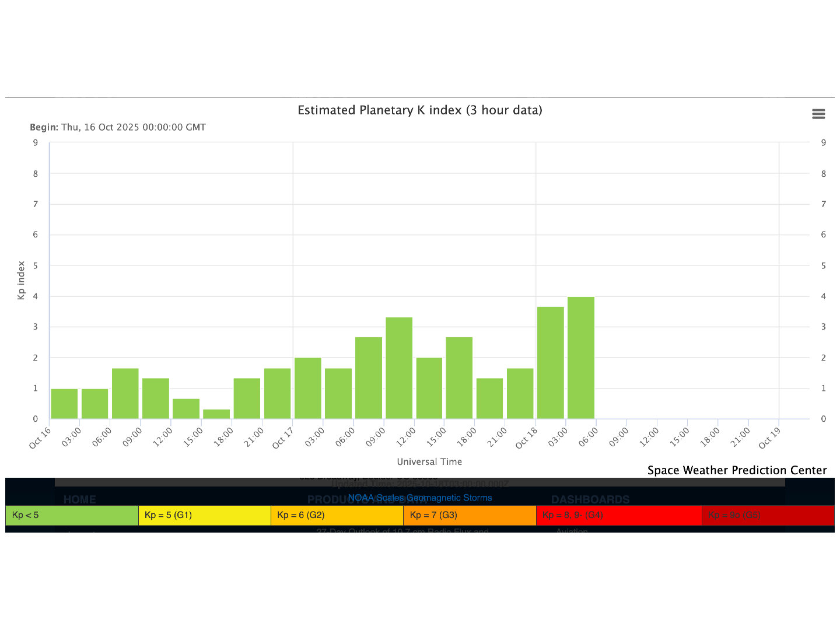Select the yellow Kp = 5 (G1) swatch
The width and height of the screenshot is (840, 630).
[204, 515]
